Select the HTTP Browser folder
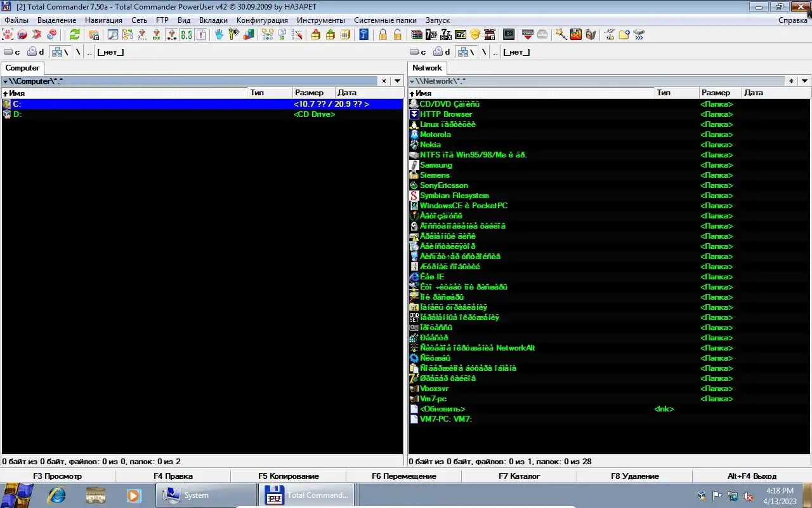Image resolution: width=812 pixels, height=508 pixels. (609, 114)
